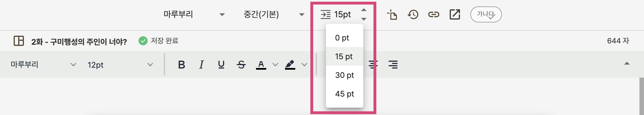The height and width of the screenshot is (115, 644).
Task: Apply Strikethrough to text
Action: 241,65
